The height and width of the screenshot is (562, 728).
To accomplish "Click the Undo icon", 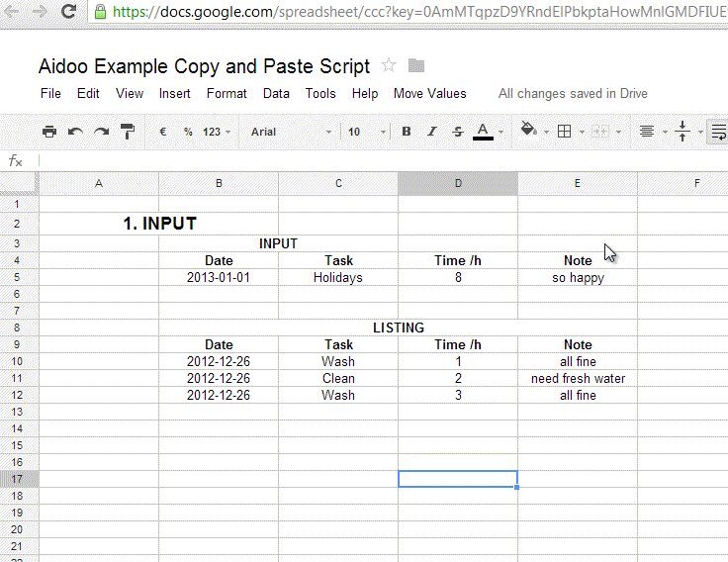I will click(75, 132).
